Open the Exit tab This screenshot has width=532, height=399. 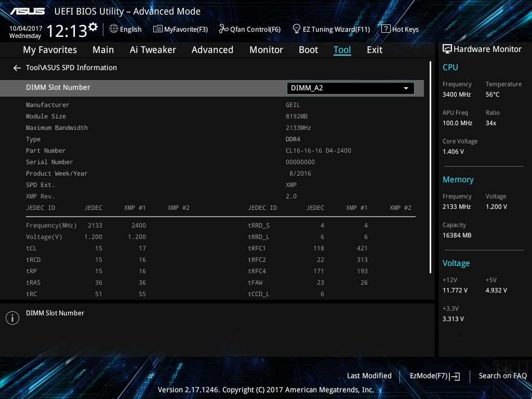(375, 50)
